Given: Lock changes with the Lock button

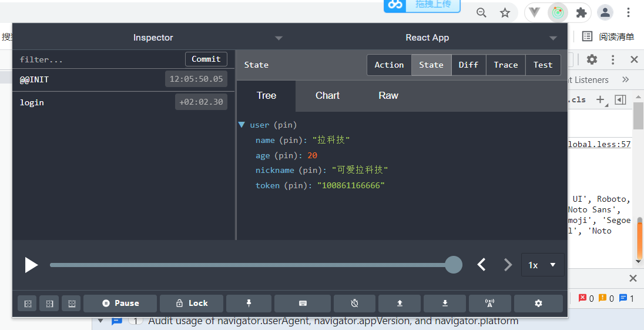Looking at the screenshot, I should pyautogui.click(x=192, y=304).
